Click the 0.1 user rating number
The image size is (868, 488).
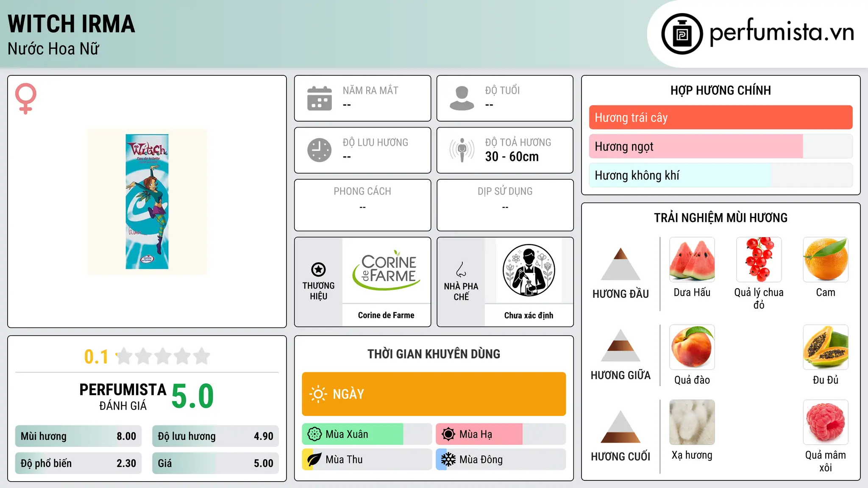click(x=96, y=357)
